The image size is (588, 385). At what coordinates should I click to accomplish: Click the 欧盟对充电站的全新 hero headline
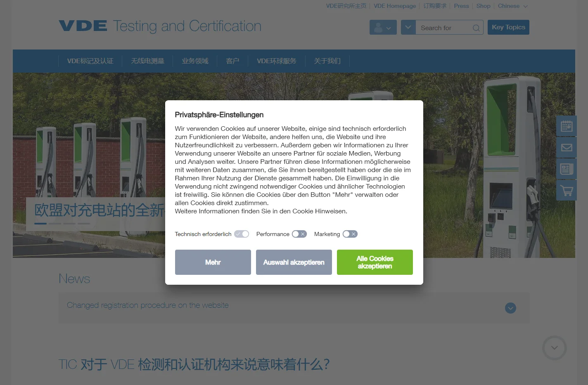click(x=100, y=210)
